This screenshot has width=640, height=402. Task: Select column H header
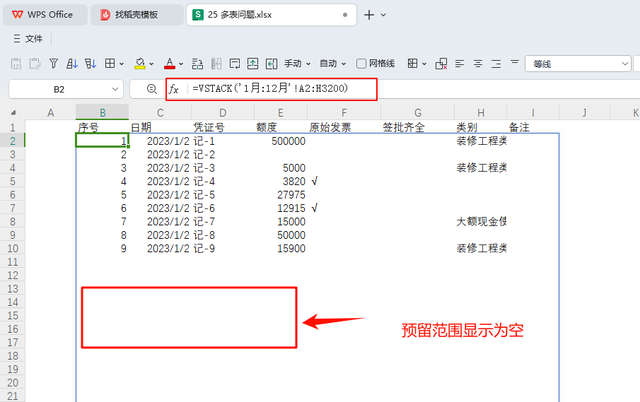(481, 113)
